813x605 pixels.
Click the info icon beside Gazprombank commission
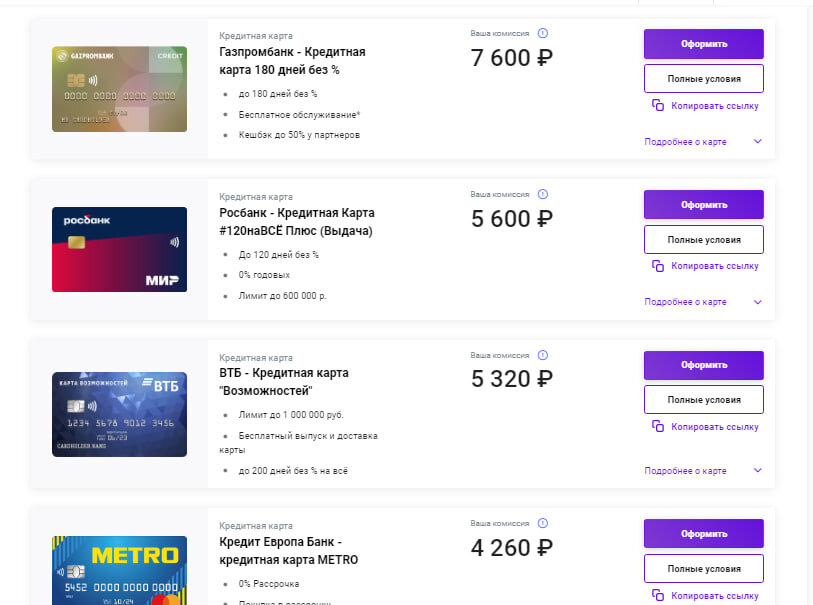(x=543, y=33)
